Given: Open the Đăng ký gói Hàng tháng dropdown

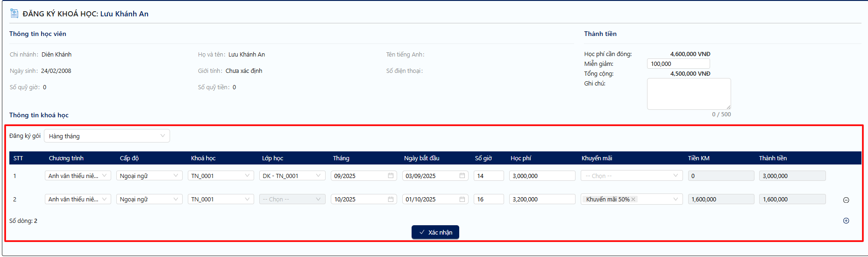Looking at the screenshot, I should tap(107, 136).
